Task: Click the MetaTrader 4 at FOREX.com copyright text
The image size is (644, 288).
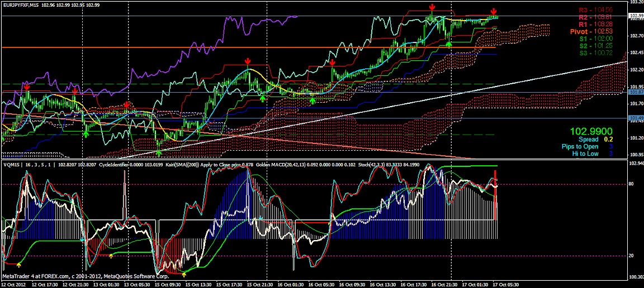Action: (86, 276)
